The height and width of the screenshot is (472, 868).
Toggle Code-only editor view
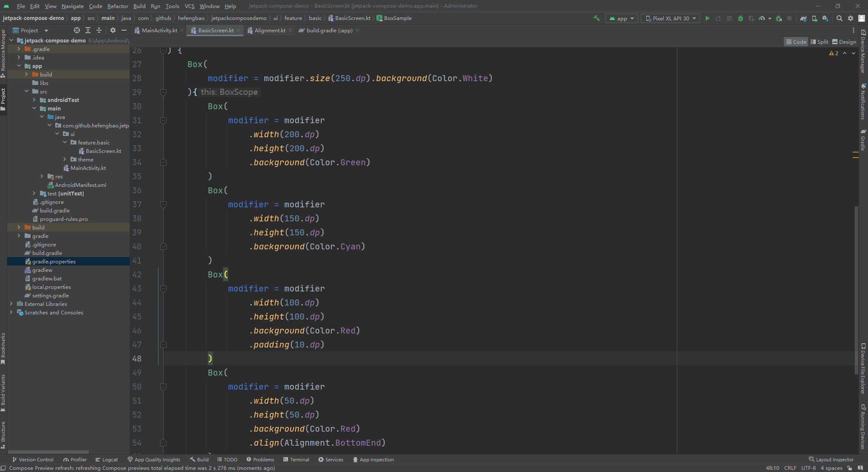pos(796,42)
